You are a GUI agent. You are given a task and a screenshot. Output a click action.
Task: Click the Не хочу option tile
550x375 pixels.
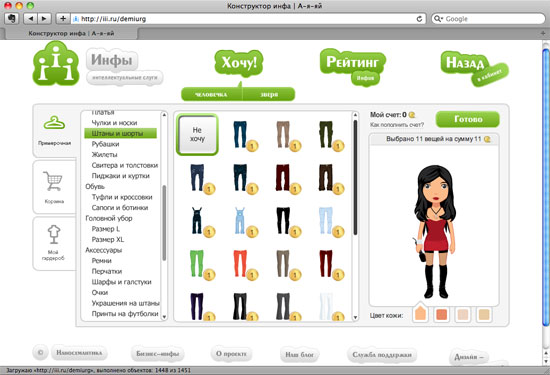[x=197, y=134]
